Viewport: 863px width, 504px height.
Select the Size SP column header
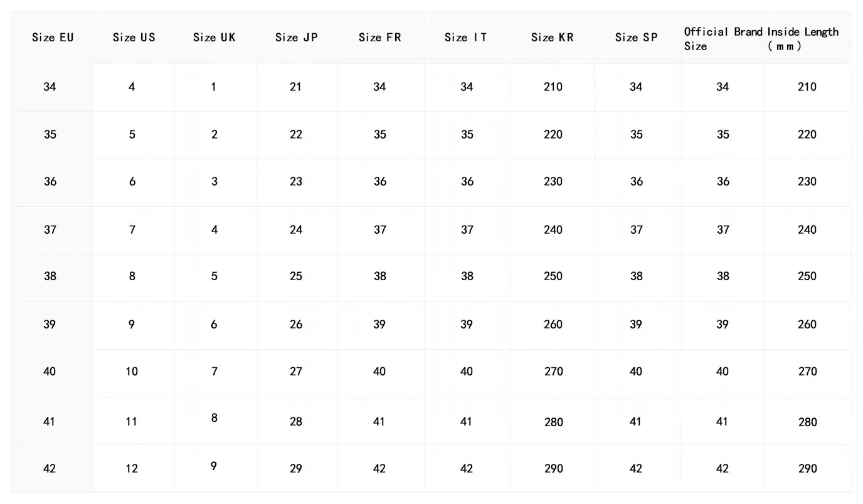tap(636, 38)
